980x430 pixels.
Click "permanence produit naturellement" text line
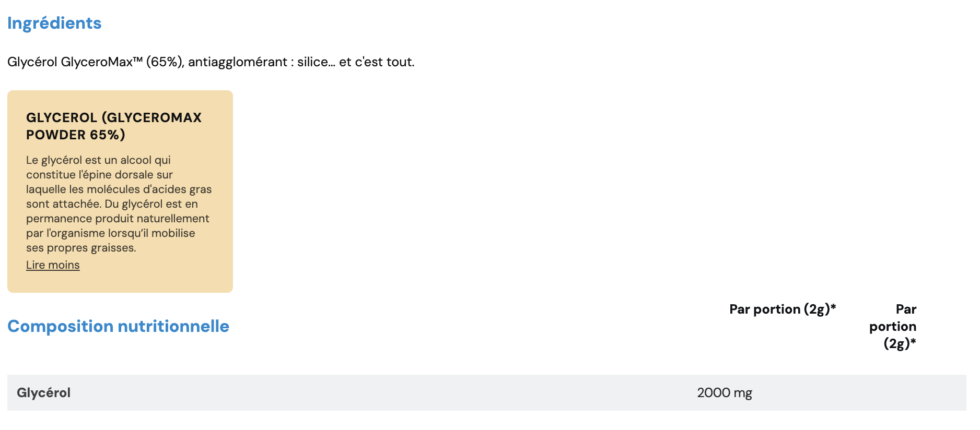(118, 219)
